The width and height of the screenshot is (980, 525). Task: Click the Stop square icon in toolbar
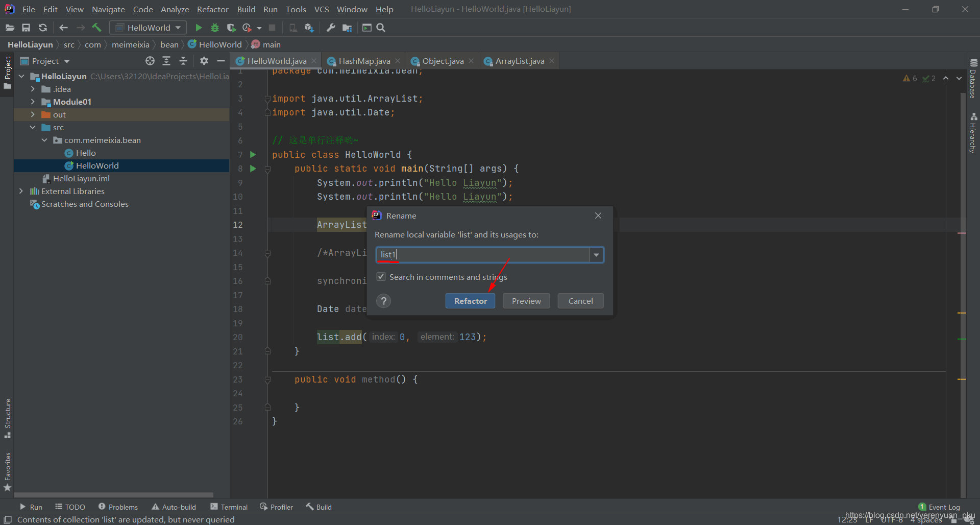(272, 28)
